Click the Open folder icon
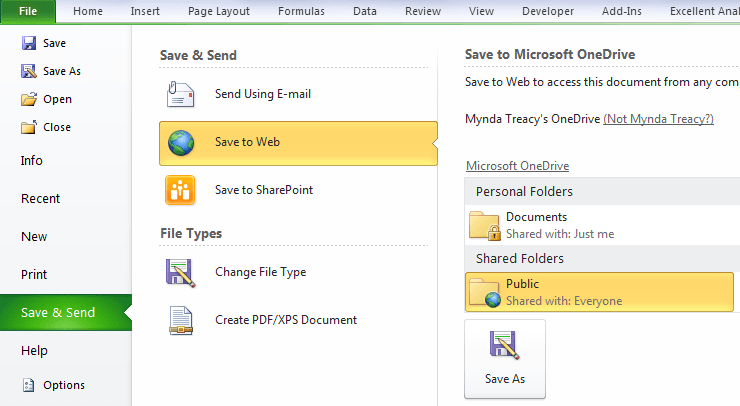Image resolution: width=740 pixels, height=406 pixels. tap(29, 99)
